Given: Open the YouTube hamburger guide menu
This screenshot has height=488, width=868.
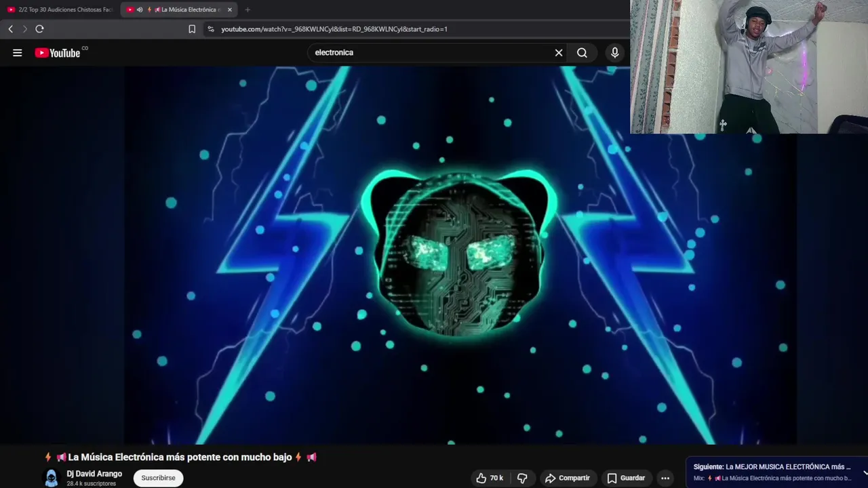Looking at the screenshot, I should tap(18, 53).
